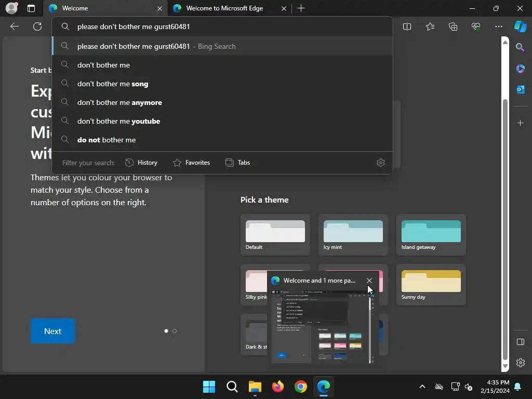Open sidebar Search icon
Image resolution: width=532 pixels, height=399 pixels.
(520, 47)
